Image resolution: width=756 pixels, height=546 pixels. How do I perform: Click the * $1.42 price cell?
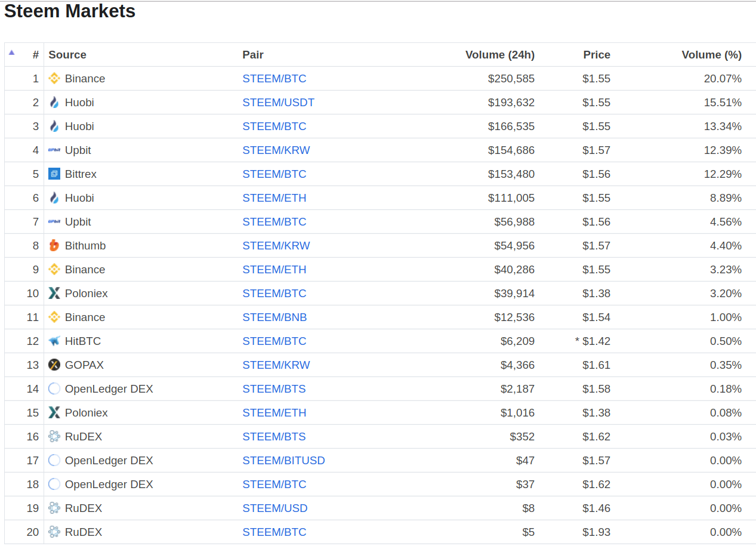pyautogui.click(x=593, y=341)
